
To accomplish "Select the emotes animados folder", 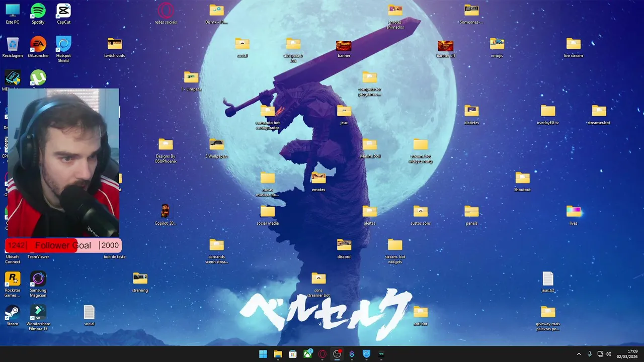I will click(x=395, y=16).
